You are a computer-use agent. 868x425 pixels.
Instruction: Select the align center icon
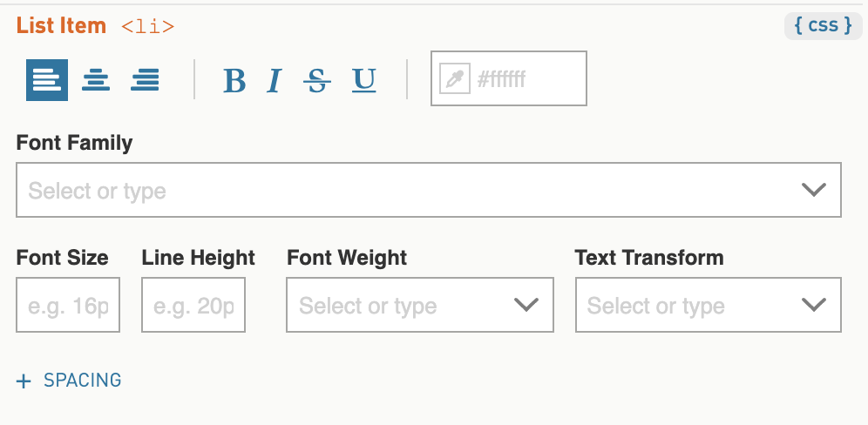point(96,80)
